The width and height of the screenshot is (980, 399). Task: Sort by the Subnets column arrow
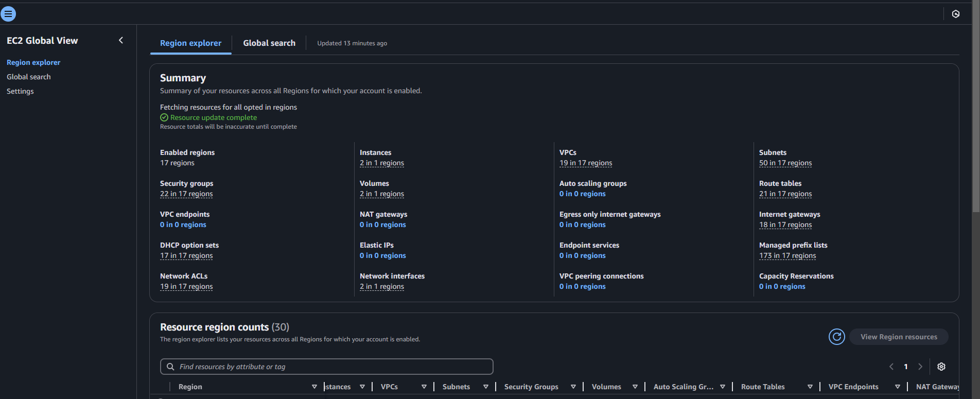(486, 387)
